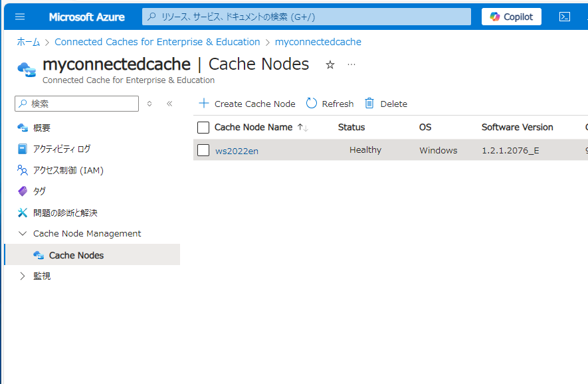Select the ws2022en row checkbox
Viewport: 588px width, 384px height.
coord(203,149)
